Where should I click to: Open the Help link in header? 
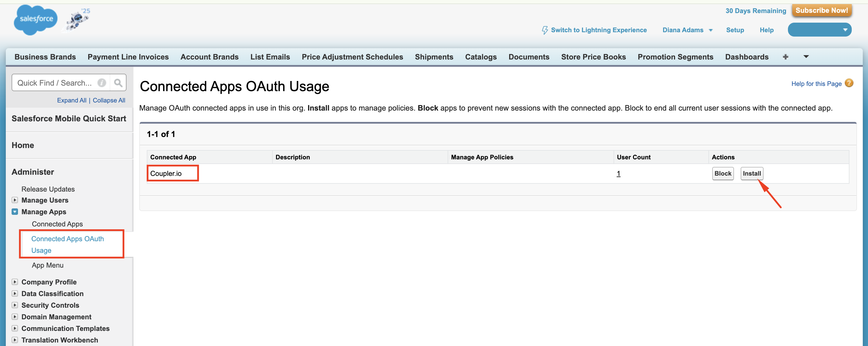click(x=766, y=30)
